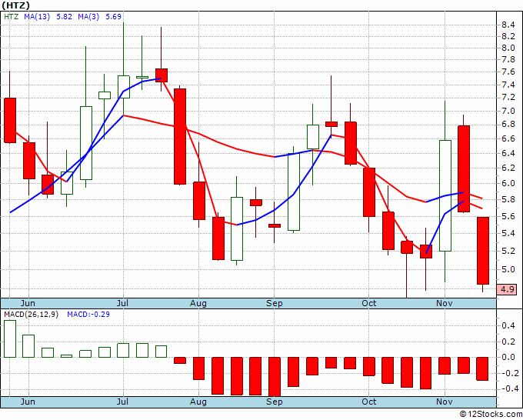Click the HTZ legend label in the chart
This screenshot has width=523, height=420.
click(12, 17)
